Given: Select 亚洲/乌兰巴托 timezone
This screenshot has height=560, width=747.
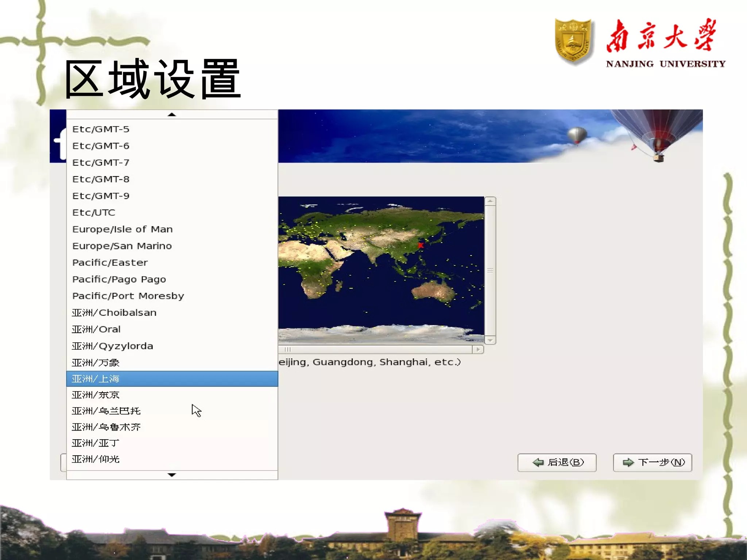Looking at the screenshot, I should [x=172, y=411].
